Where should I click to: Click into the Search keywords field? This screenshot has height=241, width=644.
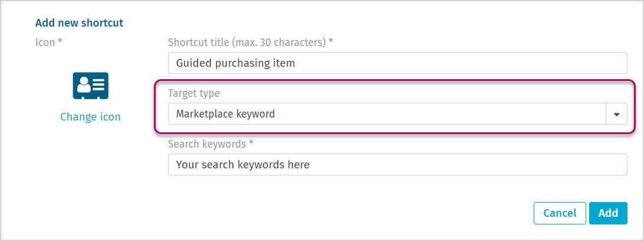(x=397, y=165)
